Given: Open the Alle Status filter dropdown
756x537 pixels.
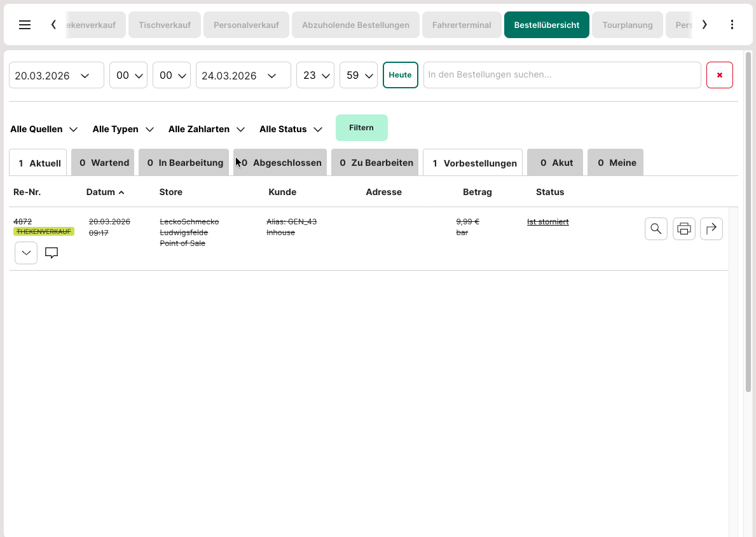Looking at the screenshot, I should coord(291,129).
